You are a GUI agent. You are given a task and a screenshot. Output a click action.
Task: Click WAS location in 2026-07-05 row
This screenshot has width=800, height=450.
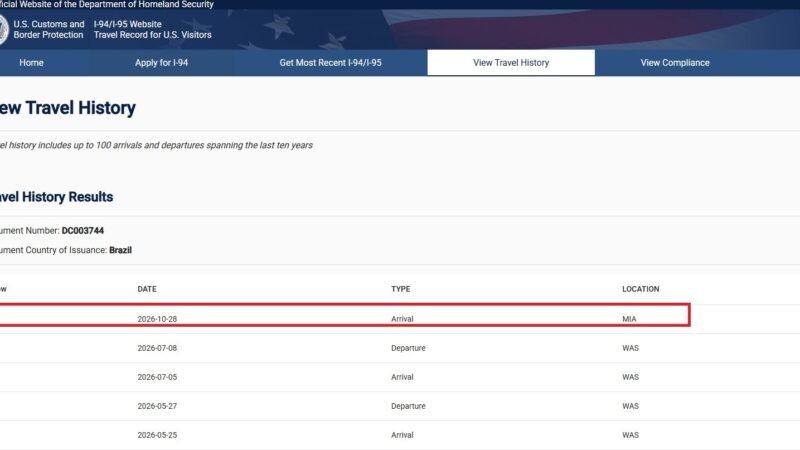coord(630,377)
